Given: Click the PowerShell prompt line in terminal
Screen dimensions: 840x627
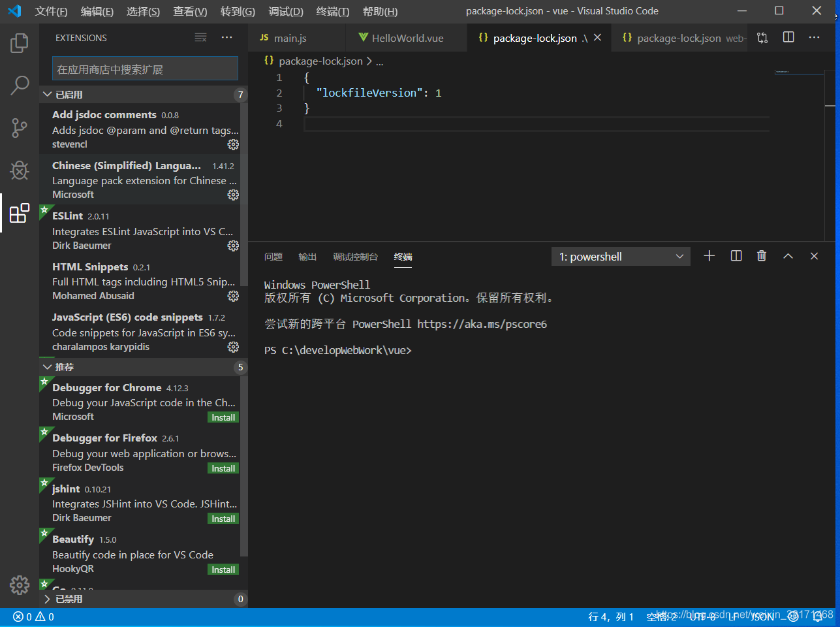Looking at the screenshot, I should coord(338,351).
